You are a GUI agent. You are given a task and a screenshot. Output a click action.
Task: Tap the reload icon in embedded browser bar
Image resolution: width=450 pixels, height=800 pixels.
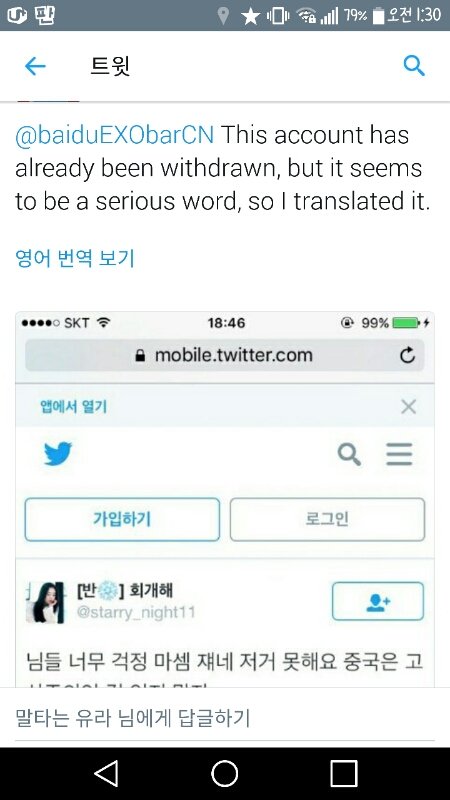(x=407, y=355)
